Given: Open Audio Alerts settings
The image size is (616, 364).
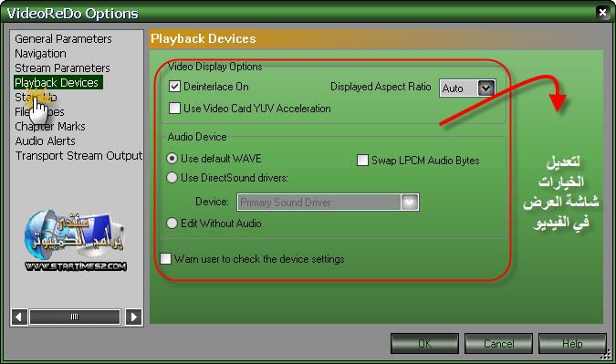Looking at the screenshot, I should pos(45,141).
